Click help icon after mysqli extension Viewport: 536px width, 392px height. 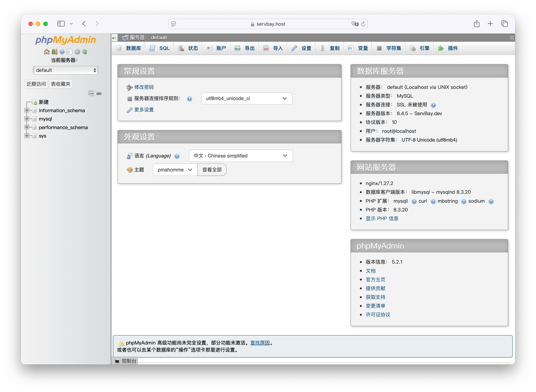tap(414, 201)
